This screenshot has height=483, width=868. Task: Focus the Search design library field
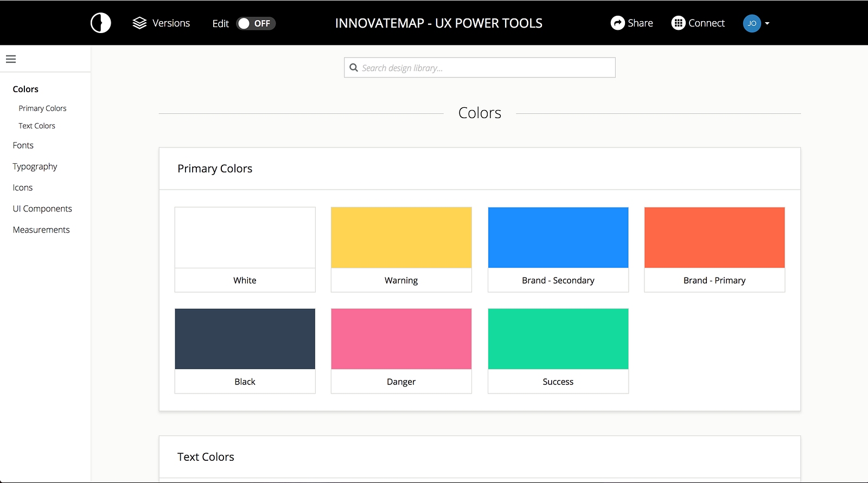(x=486, y=68)
